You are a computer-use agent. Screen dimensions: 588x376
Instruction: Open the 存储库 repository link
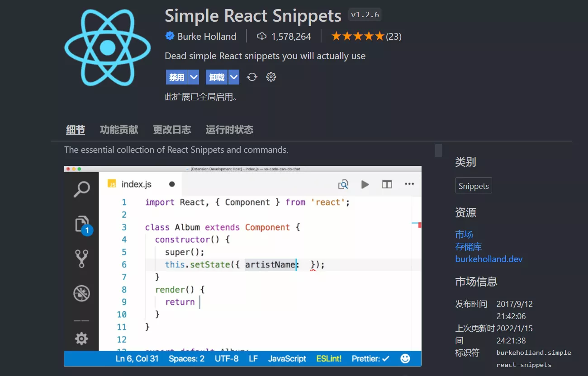pos(469,247)
